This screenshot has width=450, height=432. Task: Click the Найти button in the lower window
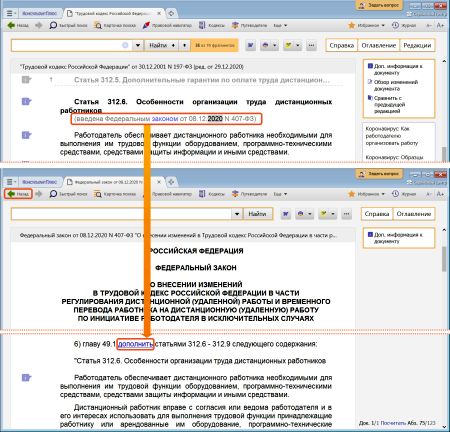click(257, 214)
